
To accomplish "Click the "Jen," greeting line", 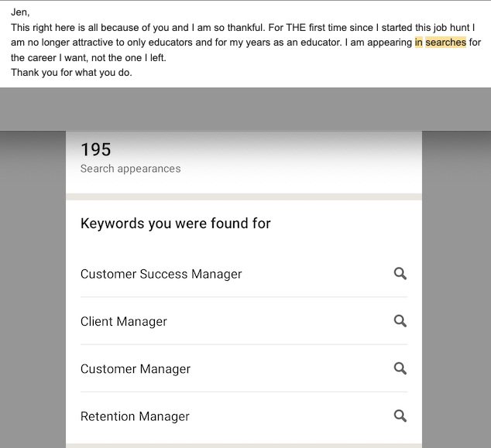I will (x=20, y=12).
